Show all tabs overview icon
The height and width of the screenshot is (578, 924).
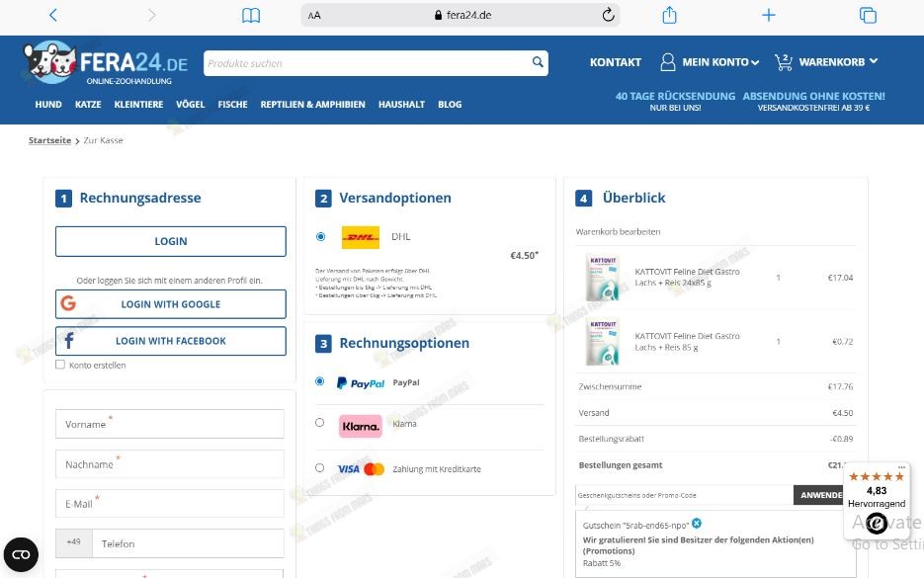[868, 15]
